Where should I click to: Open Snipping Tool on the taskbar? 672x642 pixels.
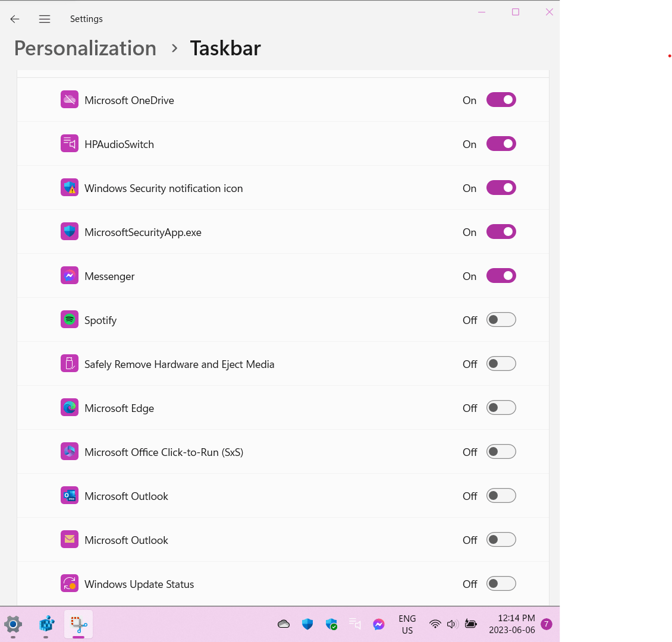point(79,624)
